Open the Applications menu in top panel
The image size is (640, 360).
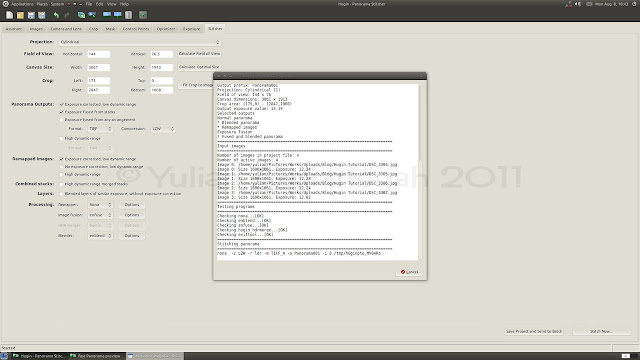pyautogui.click(x=22, y=4)
